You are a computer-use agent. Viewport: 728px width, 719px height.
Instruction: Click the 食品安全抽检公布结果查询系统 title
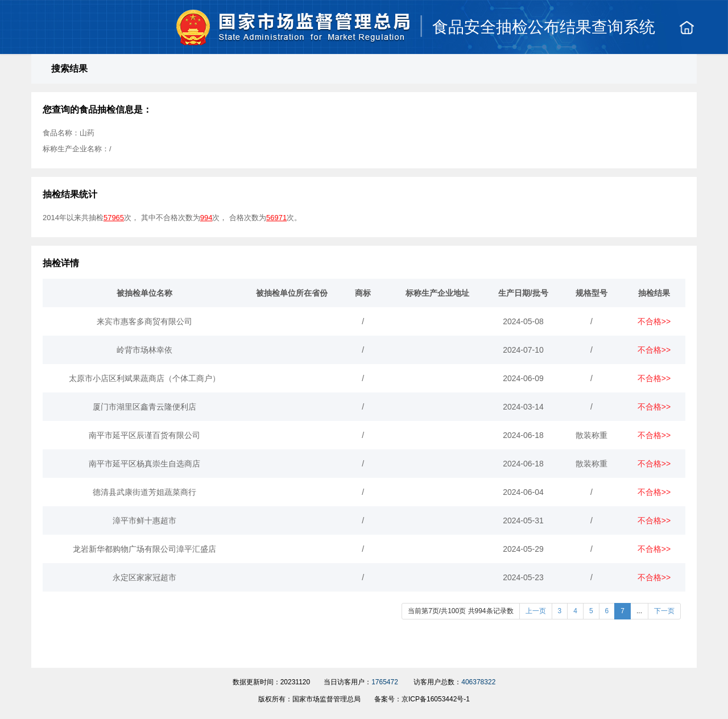click(544, 27)
